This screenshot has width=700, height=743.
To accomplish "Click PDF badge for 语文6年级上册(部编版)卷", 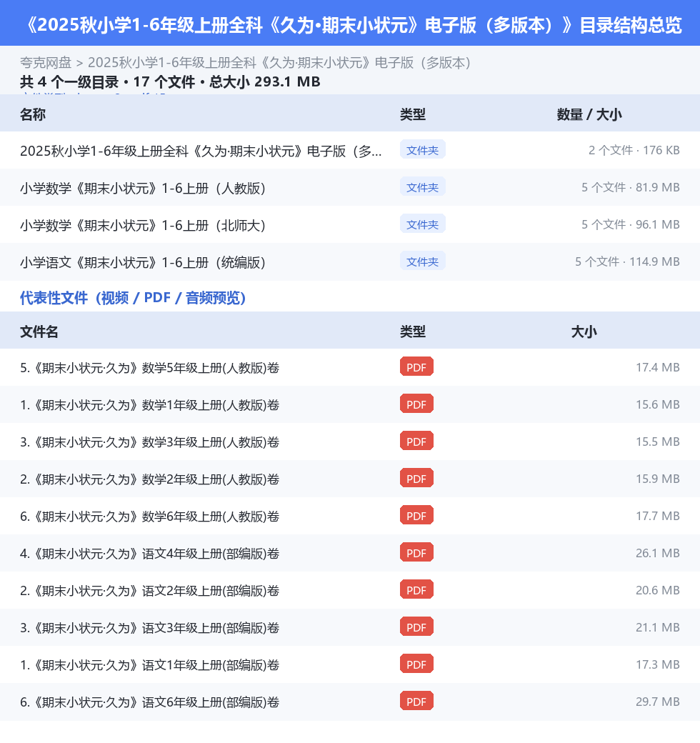I will click(416, 701).
